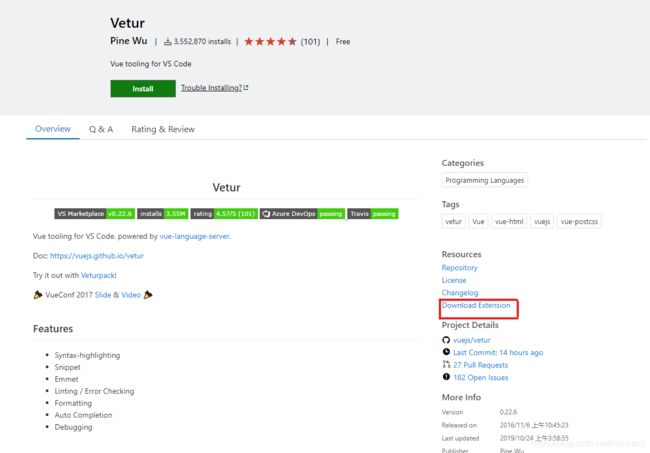650x453 pixels.
Task: Click the pull request icon
Action: 446,364
